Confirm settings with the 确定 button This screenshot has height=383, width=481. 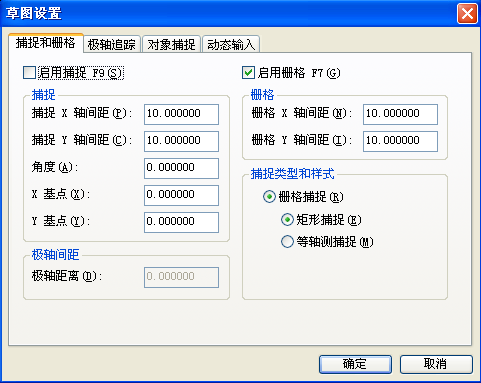pyautogui.click(x=355, y=364)
